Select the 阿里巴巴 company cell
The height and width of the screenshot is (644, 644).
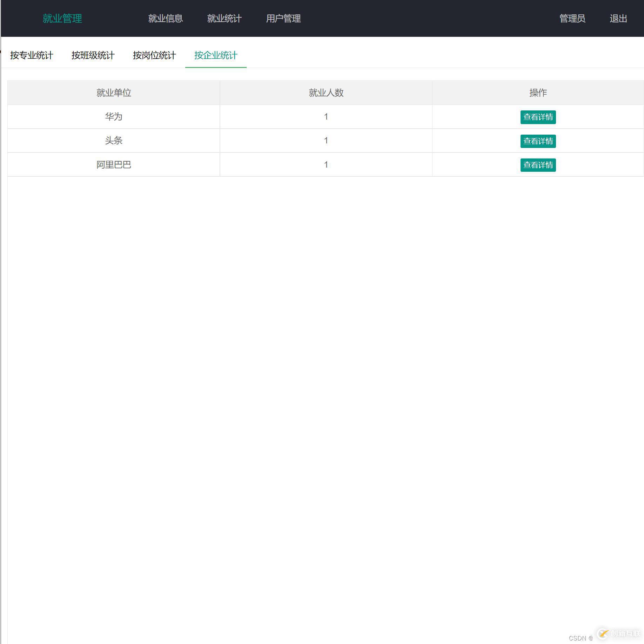coord(114,164)
